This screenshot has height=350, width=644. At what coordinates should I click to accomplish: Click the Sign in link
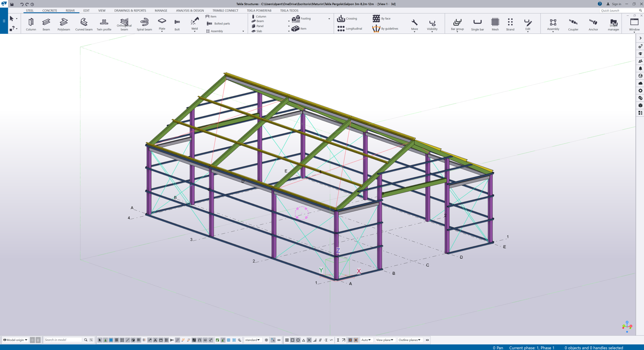(616, 4)
